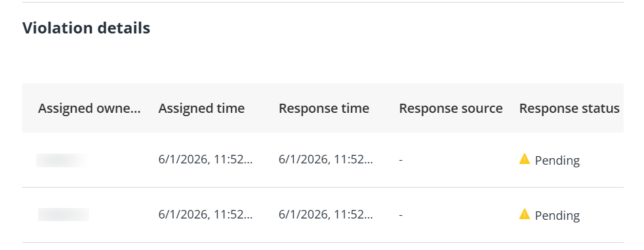Select the second row's blurred assigned owner
Screen dimensions: 644x250
click(64, 215)
